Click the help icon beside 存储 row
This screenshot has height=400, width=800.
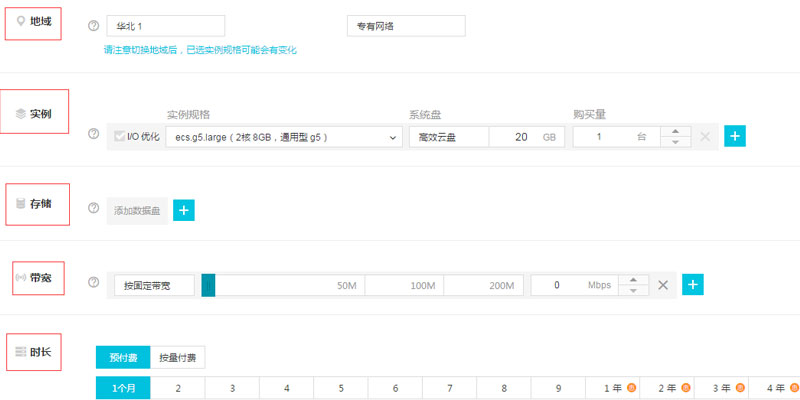pyautogui.click(x=93, y=208)
